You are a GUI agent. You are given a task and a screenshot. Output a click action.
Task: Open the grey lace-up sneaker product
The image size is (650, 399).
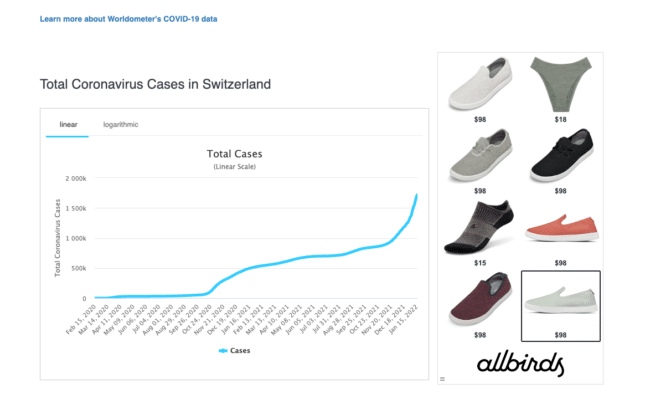(480, 155)
